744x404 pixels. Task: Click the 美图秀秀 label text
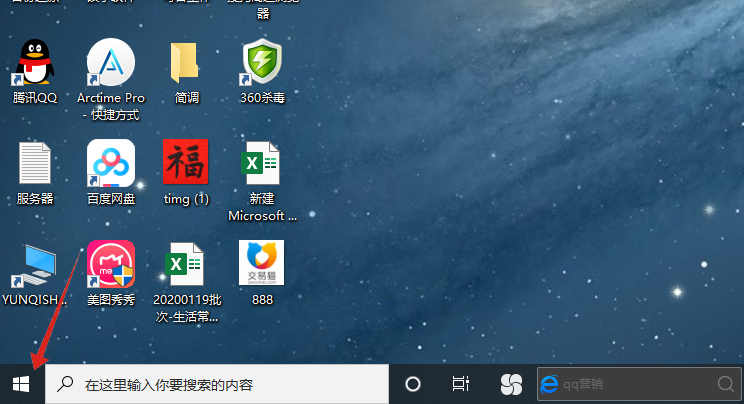pyautogui.click(x=111, y=300)
